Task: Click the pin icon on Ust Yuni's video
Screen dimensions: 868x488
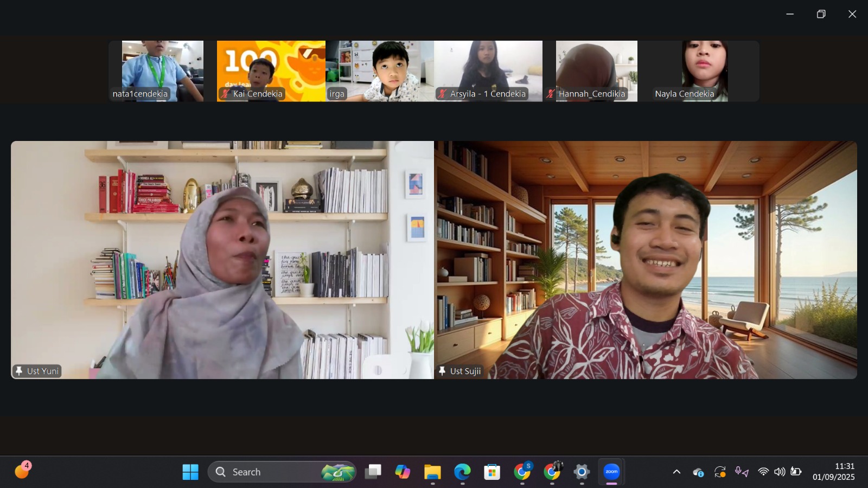Action: [19, 371]
